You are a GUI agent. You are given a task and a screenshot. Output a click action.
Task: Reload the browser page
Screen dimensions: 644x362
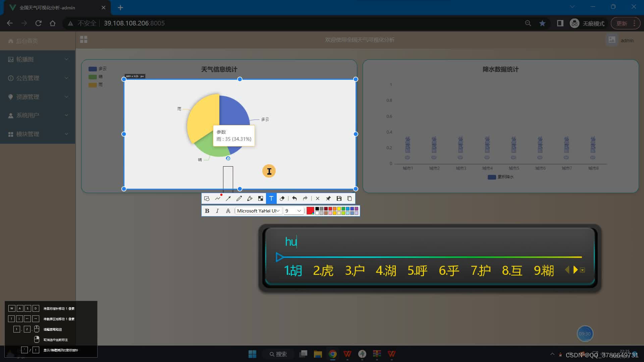coord(39,23)
